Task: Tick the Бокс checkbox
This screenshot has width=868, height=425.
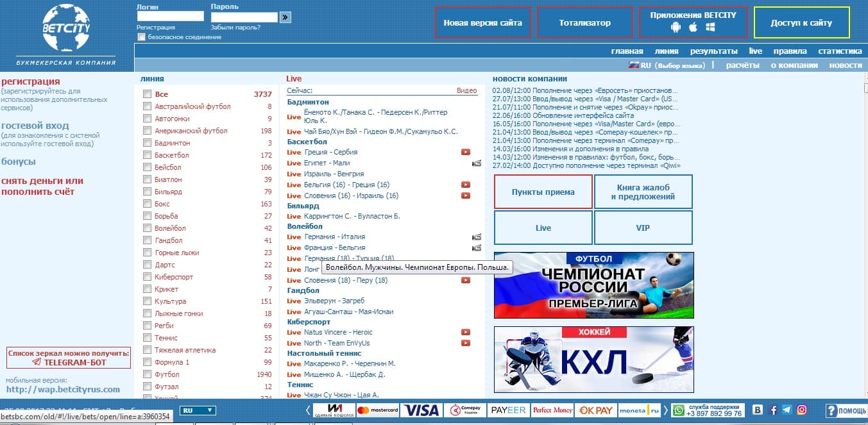Action: pyautogui.click(x=148, y=204)
